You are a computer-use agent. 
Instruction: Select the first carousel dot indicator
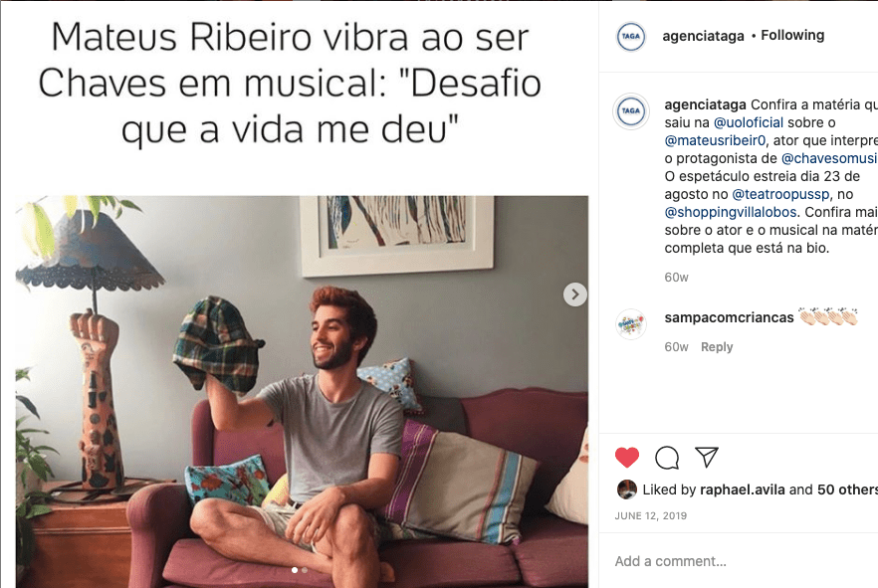295,570
